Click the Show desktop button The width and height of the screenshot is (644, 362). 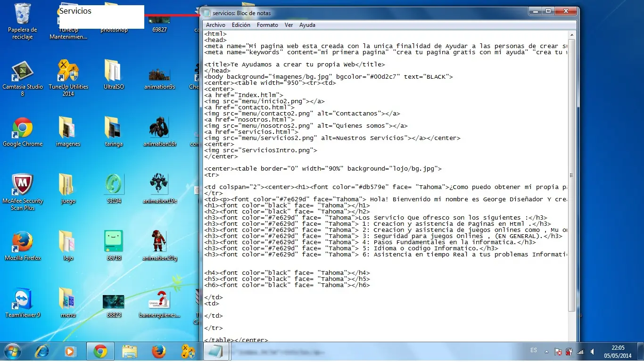click(640, 352)
